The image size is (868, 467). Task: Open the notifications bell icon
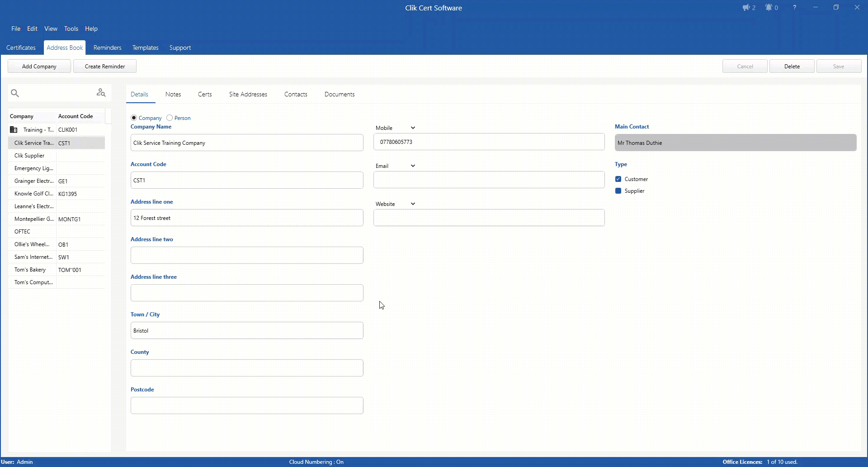click(769, 7)
